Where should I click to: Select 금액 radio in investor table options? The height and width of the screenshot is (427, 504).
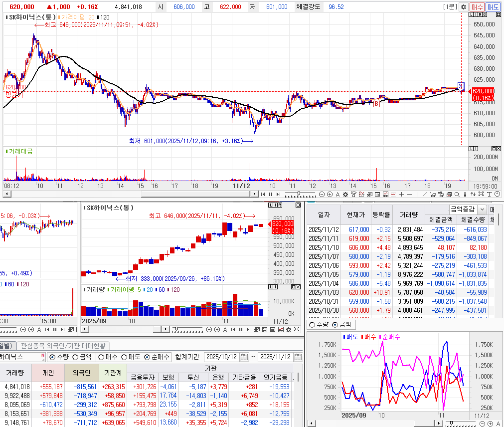pos(76,357)
